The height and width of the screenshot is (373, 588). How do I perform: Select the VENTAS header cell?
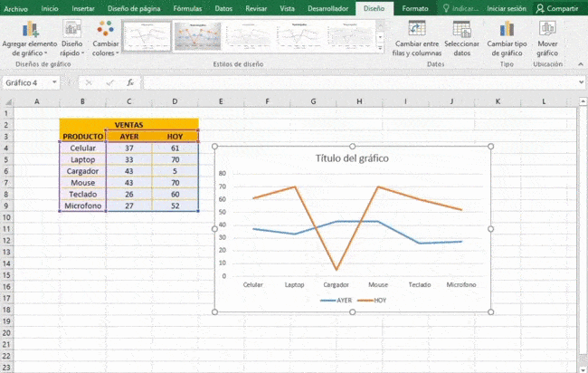click(x=128, y=125)
